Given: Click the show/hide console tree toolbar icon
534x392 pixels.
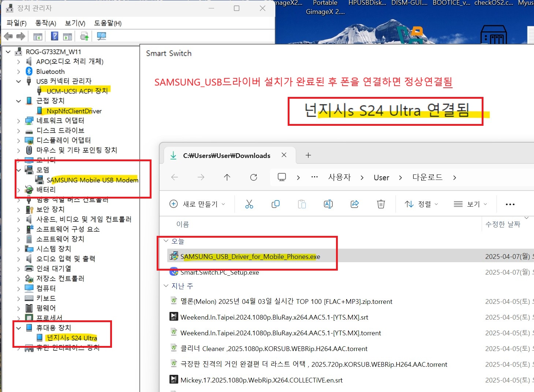Looking at the screenshot, I should (38, 37).
